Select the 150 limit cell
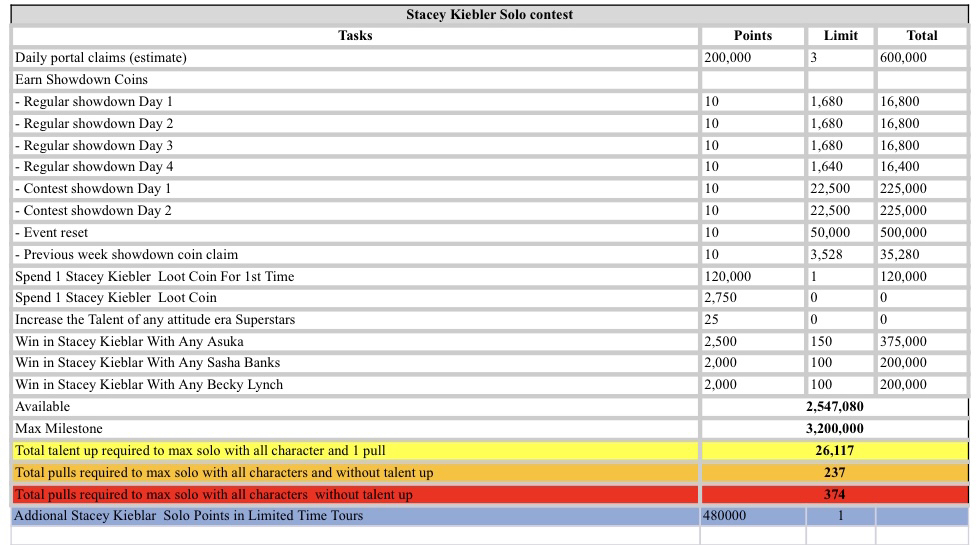This screenshot has height=545, width=980. click(x=840, y=341)
